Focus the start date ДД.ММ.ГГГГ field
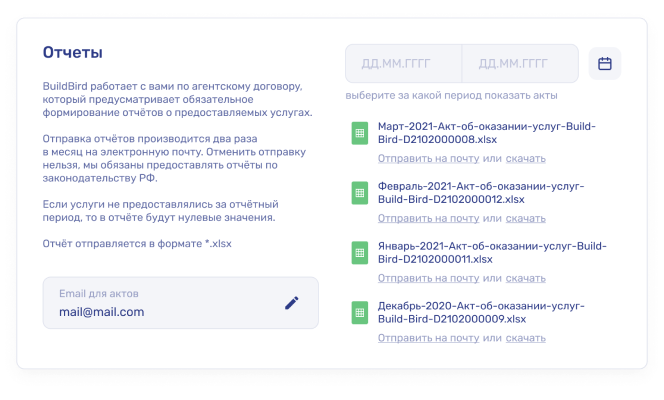Viewport: 664px width, 400px height. [x=403, y=64]
